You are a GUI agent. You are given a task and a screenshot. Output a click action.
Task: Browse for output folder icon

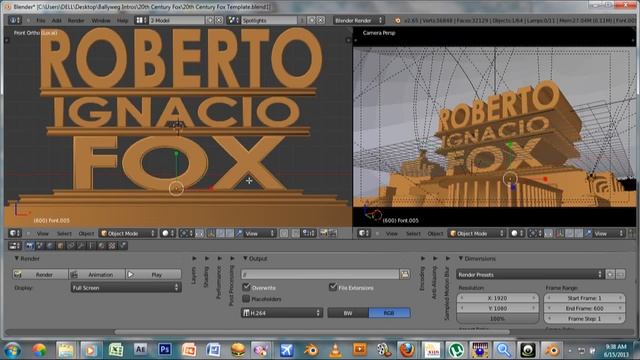[404, 275]
